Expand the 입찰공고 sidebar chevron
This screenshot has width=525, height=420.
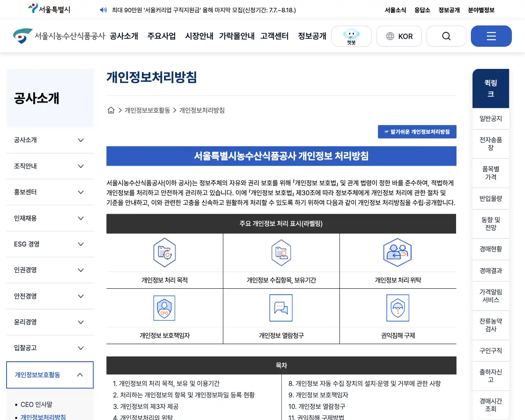point(81,348)
